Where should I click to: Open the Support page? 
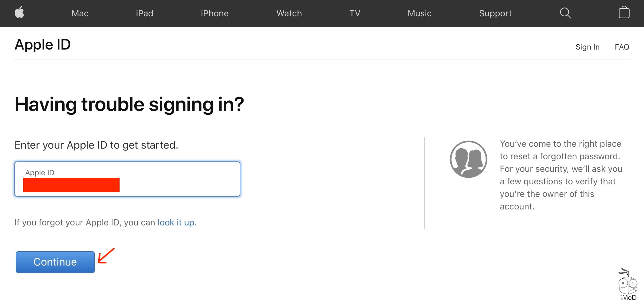point(495,13)
